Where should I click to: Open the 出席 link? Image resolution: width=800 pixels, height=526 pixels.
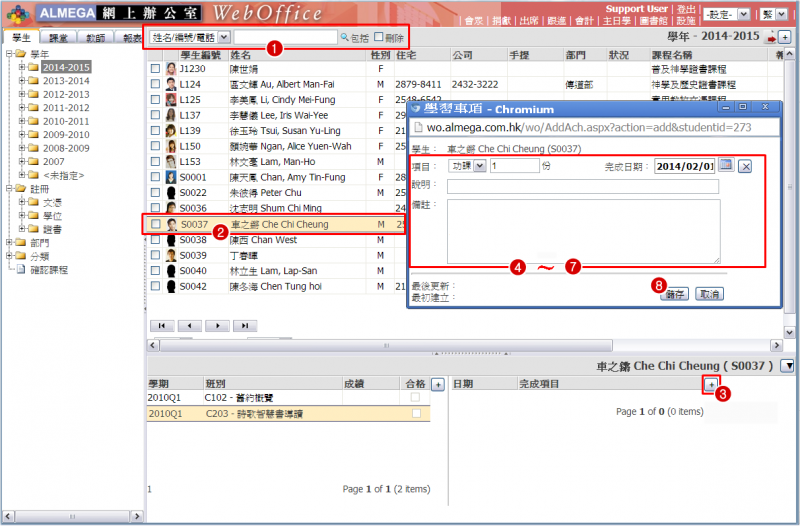click(529, 20)
